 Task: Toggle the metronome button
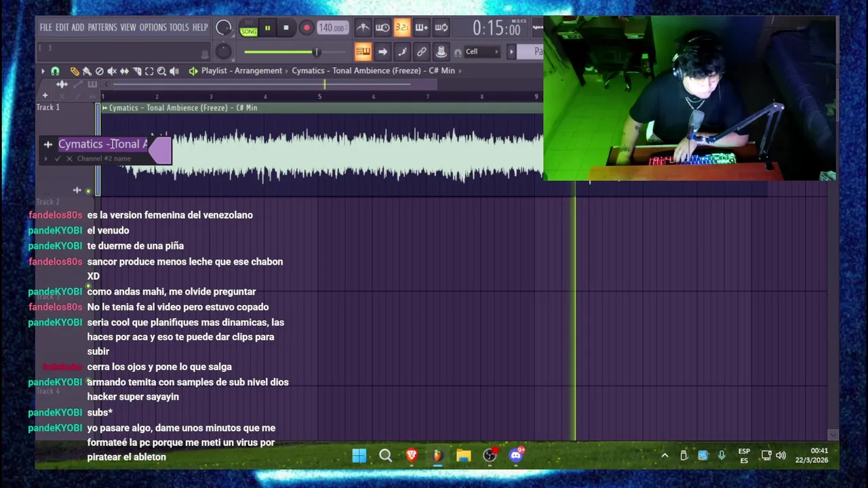click(x=363, y=28)
